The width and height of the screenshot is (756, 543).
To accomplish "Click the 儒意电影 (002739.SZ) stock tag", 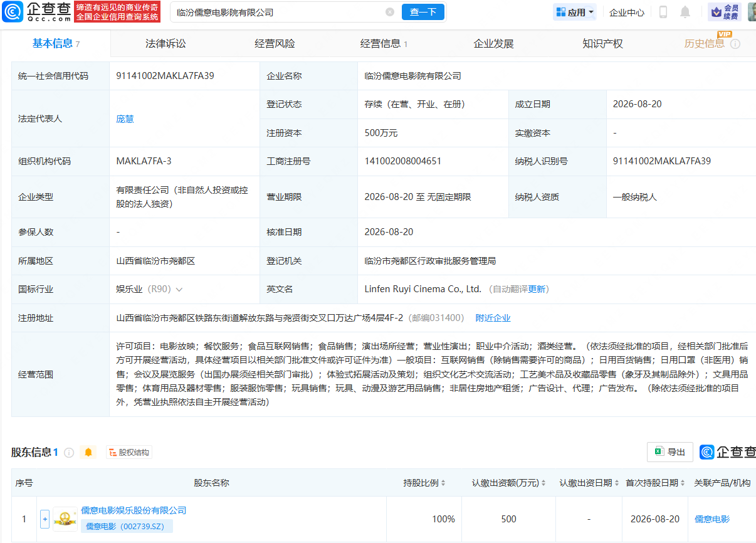I will [127, 527].
